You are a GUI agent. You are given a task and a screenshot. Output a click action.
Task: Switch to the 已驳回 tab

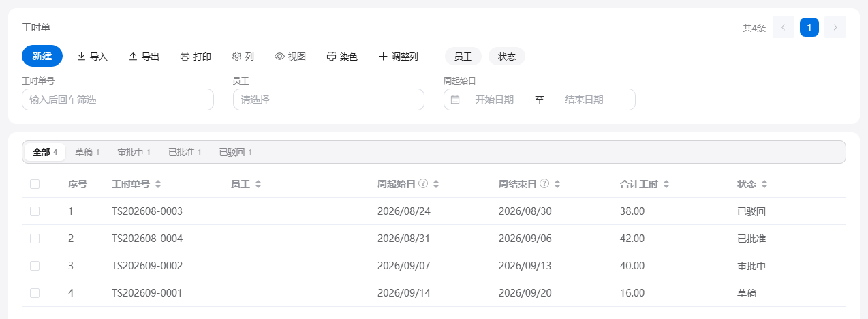pyautogui.click(x=235, y=152)
